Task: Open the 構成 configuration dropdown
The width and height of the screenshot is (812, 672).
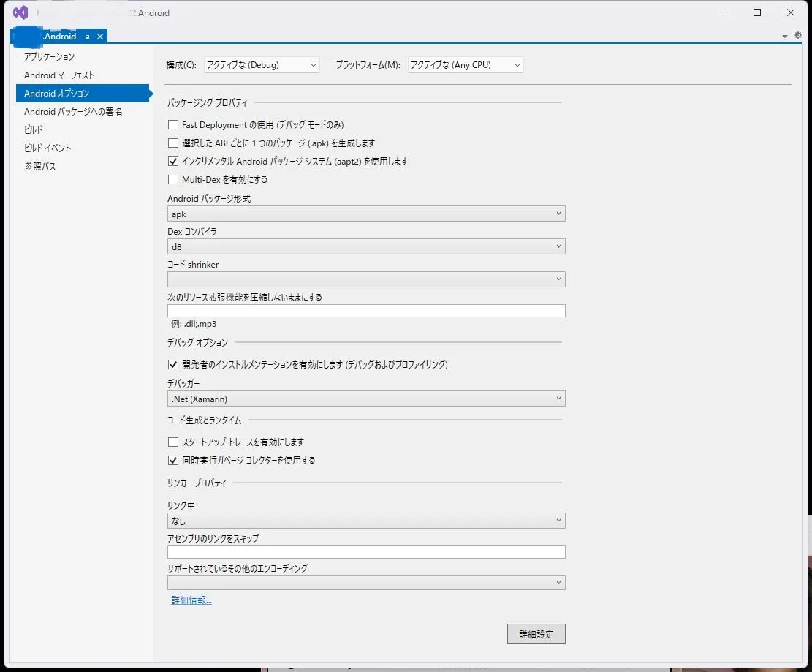Action: pos(262,65)
